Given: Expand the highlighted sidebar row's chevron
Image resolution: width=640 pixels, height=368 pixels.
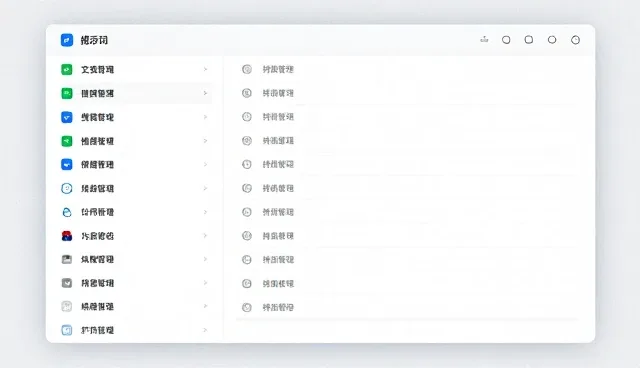Looking at the screenshot, I should click(x=205, y=93).
